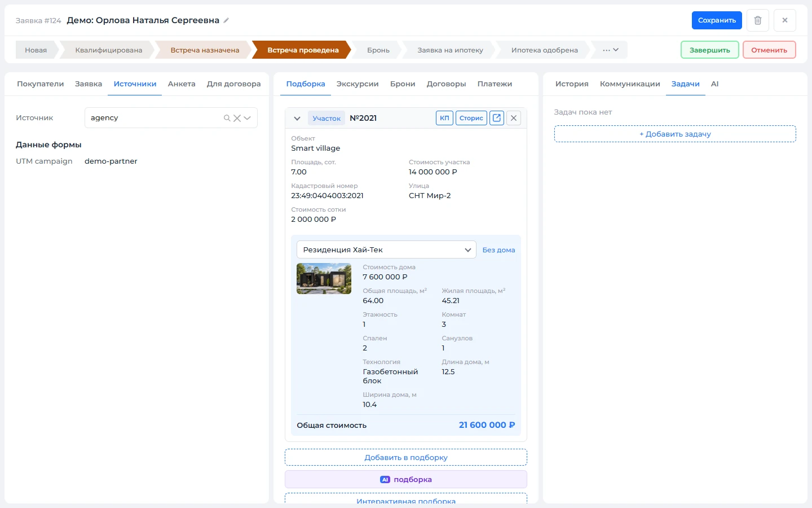Clear the agency source value
The image size is (812, 508).
(x=237, y=118)
